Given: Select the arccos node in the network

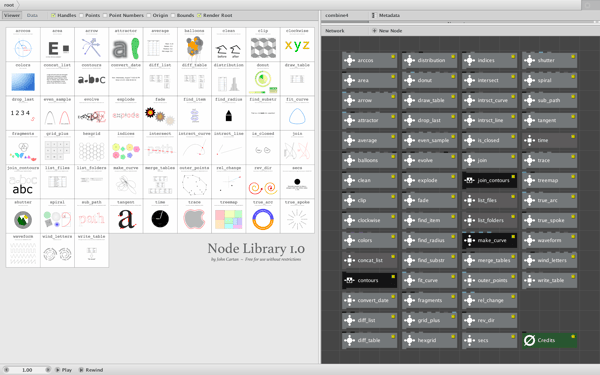Looking at the screenshot, I should tap(369, 60).
